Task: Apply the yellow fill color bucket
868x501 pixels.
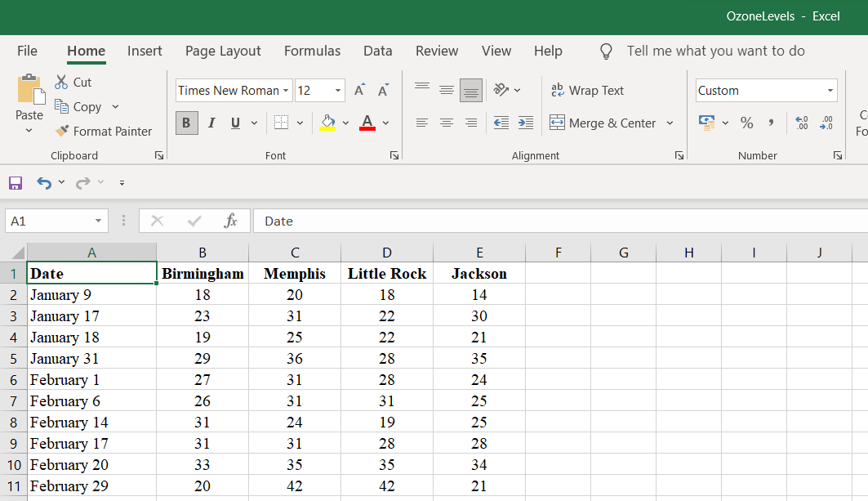Action: click(x=327, y=123)
